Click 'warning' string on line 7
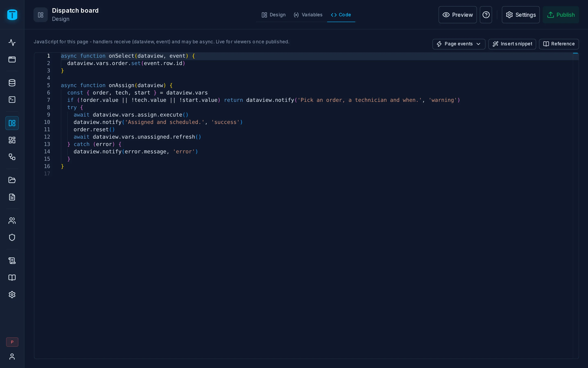Image resolution: width=588 pixels, height=368 pixels. (443, 100)
